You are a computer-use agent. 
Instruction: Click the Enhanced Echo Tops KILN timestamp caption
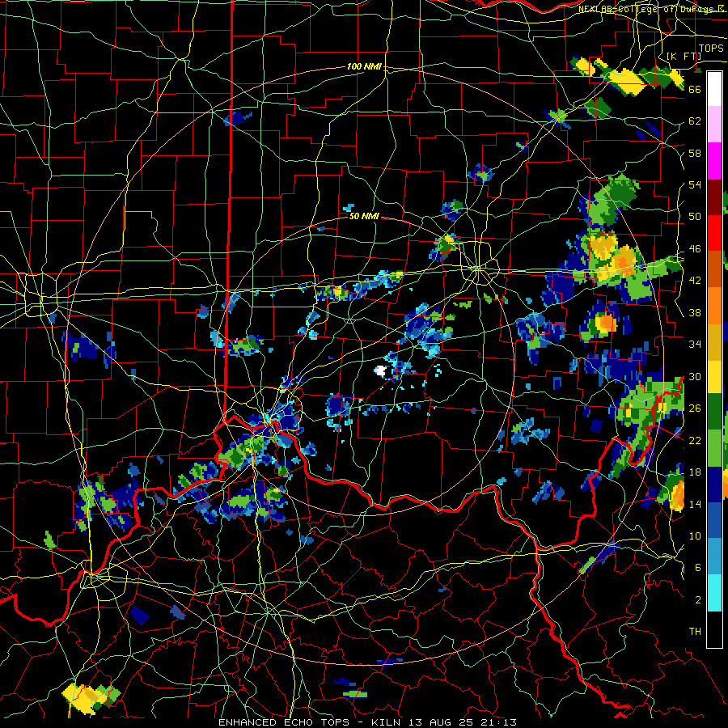coord(367,722)
